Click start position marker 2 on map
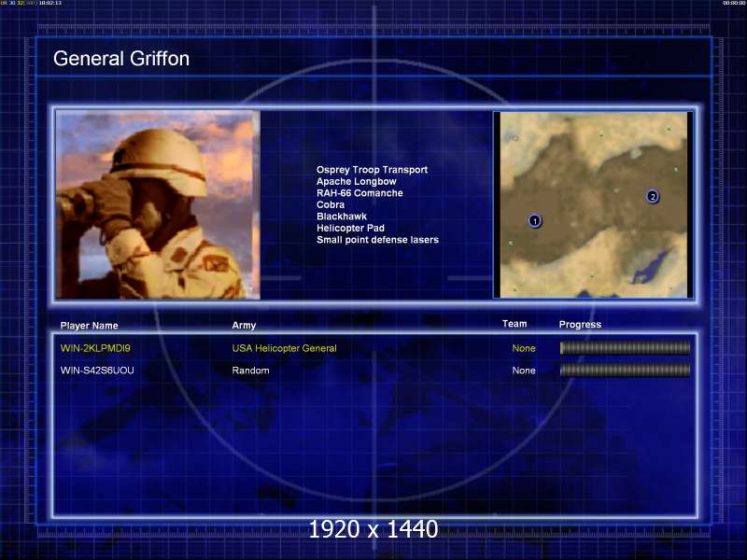 coord(653,196)
